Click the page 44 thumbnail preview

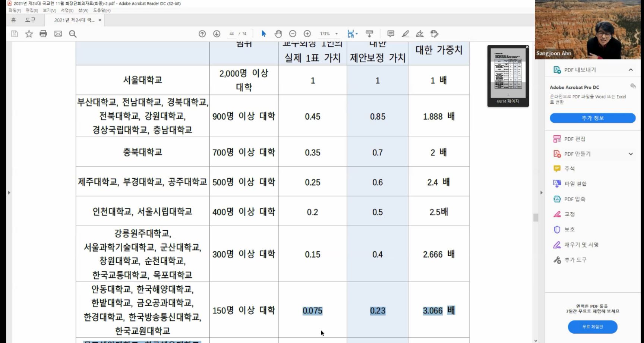508,73
